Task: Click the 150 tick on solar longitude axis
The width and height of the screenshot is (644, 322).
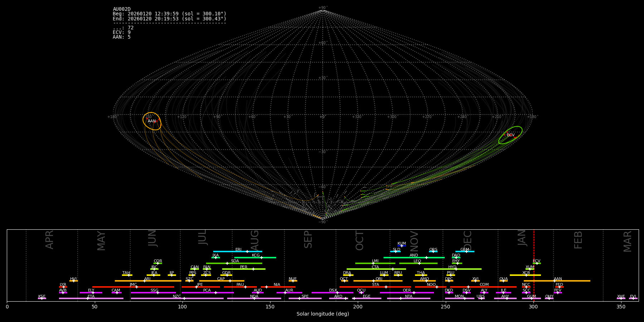Action: click(x=270, y=307)
